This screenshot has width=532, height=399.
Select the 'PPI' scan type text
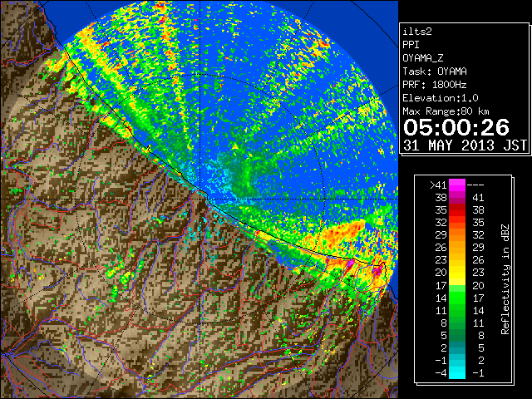(411, 45)
